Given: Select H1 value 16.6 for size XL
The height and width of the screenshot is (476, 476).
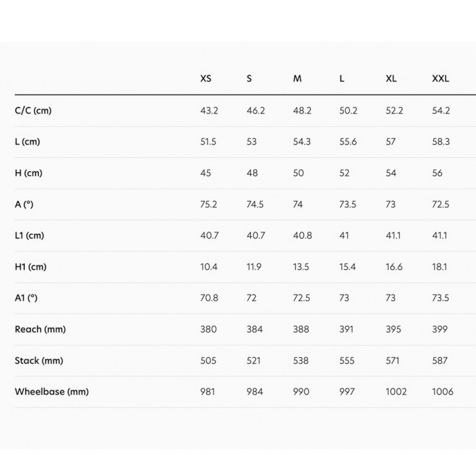Looking at the screenshot, I should pos(394,267).
